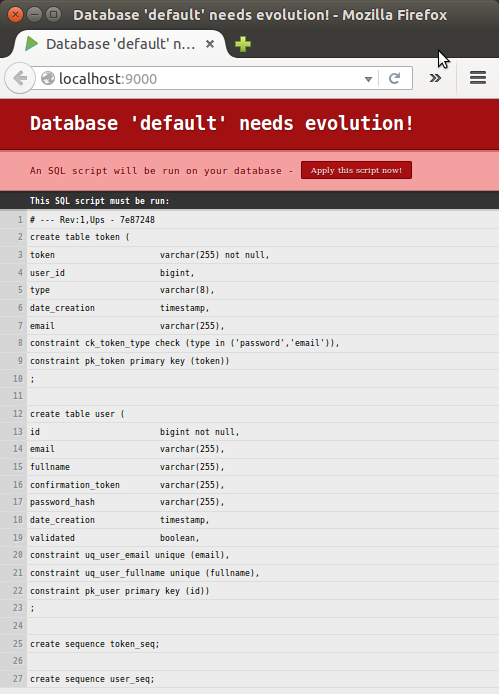Close the Database 'default' tab

pyautogui.click(x=210, y=44)
